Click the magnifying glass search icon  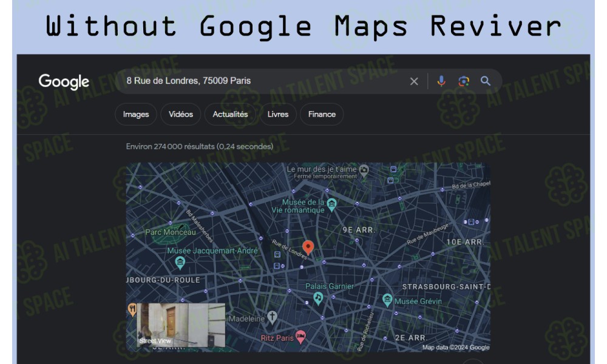tap(486, 81)
